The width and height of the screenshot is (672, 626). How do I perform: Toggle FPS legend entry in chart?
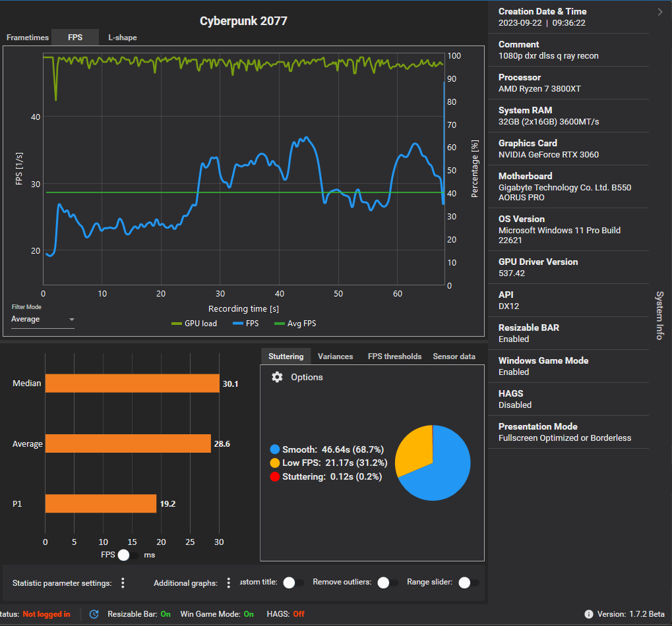(246, 324)
